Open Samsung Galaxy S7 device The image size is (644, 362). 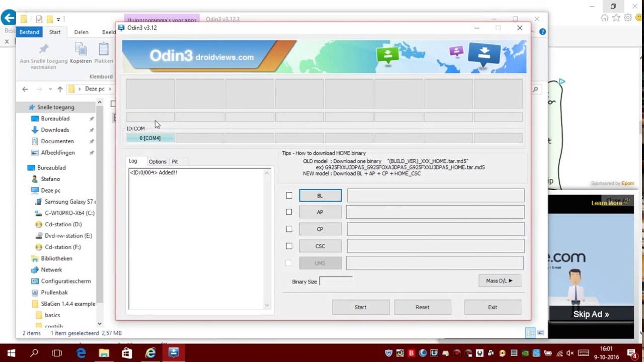(x=69, y=202)
